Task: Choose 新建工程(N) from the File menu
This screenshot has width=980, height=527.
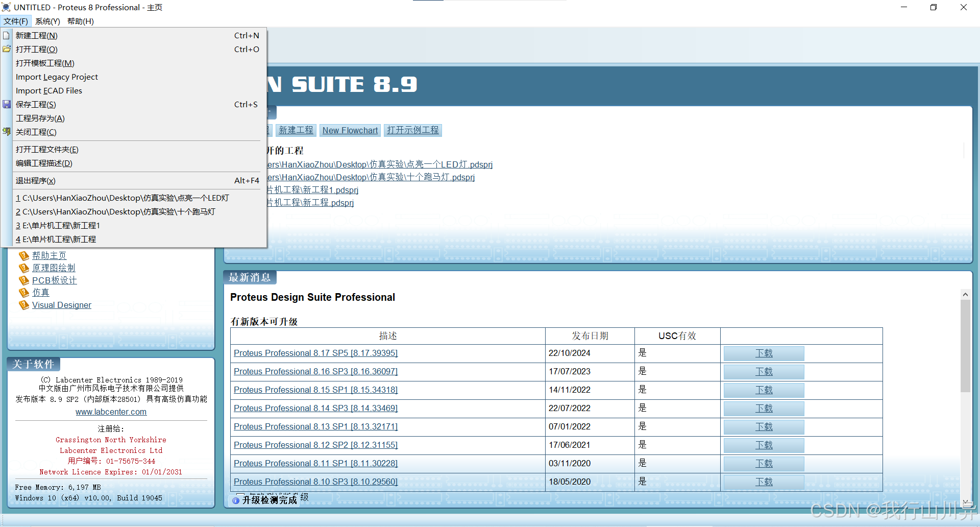Action: (x=136, y=35)
